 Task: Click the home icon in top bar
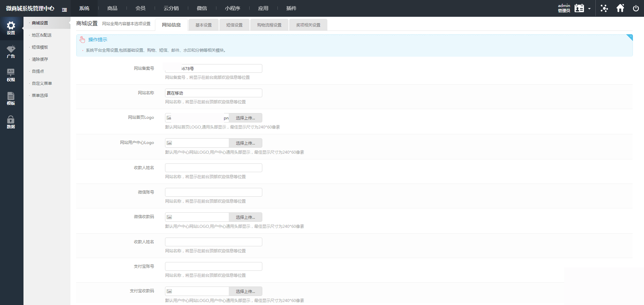click(620, 8)
